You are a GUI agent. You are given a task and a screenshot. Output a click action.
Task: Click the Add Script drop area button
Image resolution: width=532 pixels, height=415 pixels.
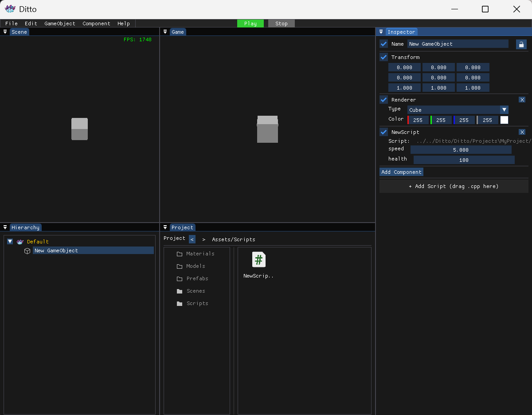(x=454, y=186)
